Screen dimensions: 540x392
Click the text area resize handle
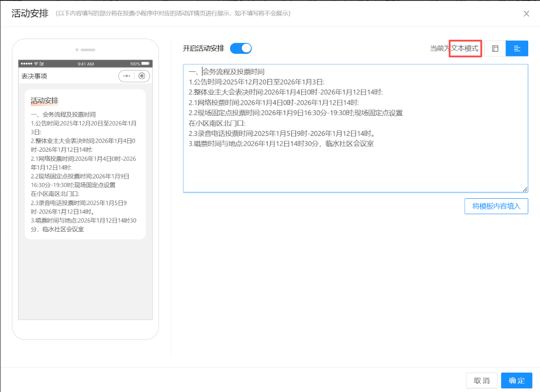pyautogui.click(x=525, y=190)
